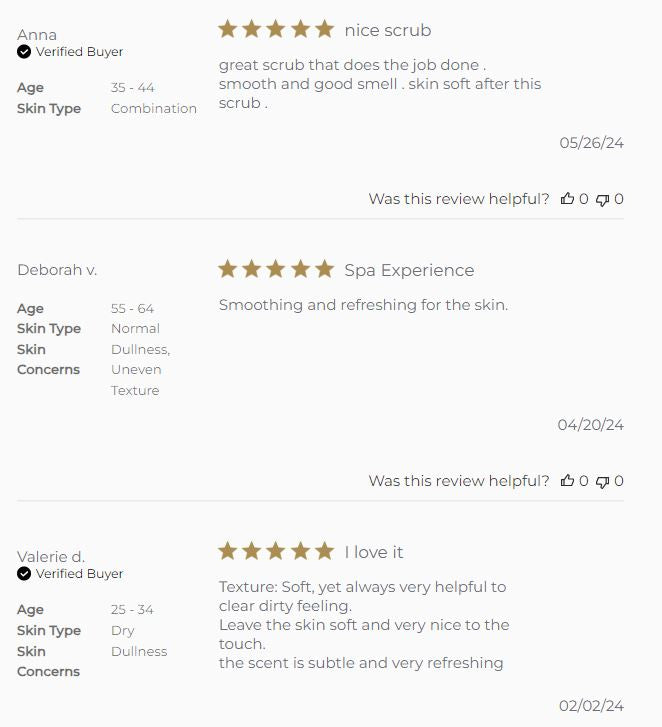Select reviewer name Anna
This screenshot has width=662, height=727.
37,35
